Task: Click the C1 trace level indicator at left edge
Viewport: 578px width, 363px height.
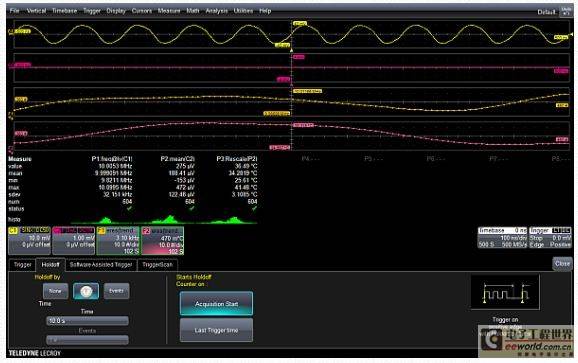Action: point(11,32)
